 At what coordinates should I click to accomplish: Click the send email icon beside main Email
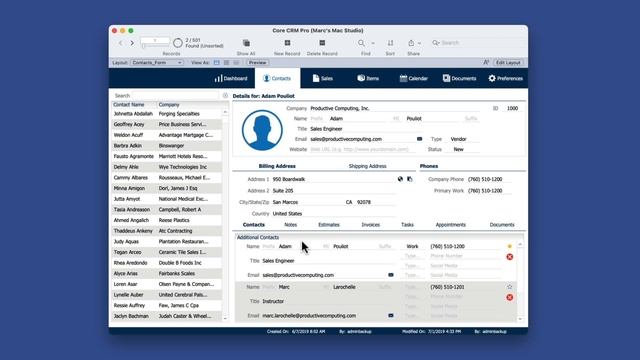419,139
